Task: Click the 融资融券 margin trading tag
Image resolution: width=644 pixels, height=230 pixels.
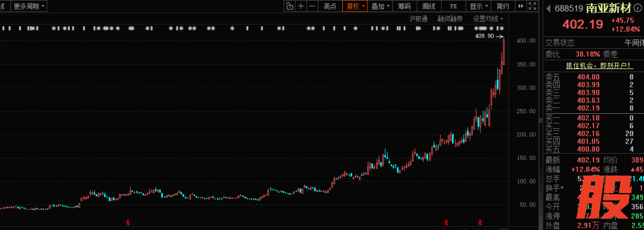Action: pos(450,19)
